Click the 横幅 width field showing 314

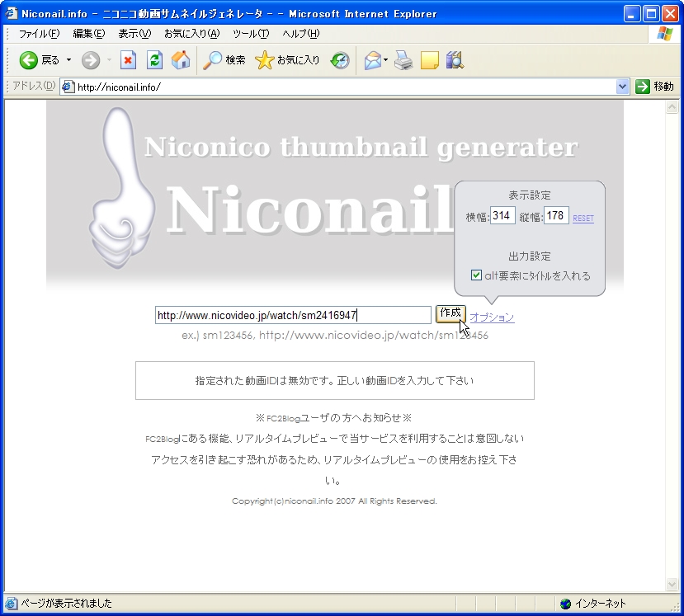pyautogui.click(x=502, y=215)
